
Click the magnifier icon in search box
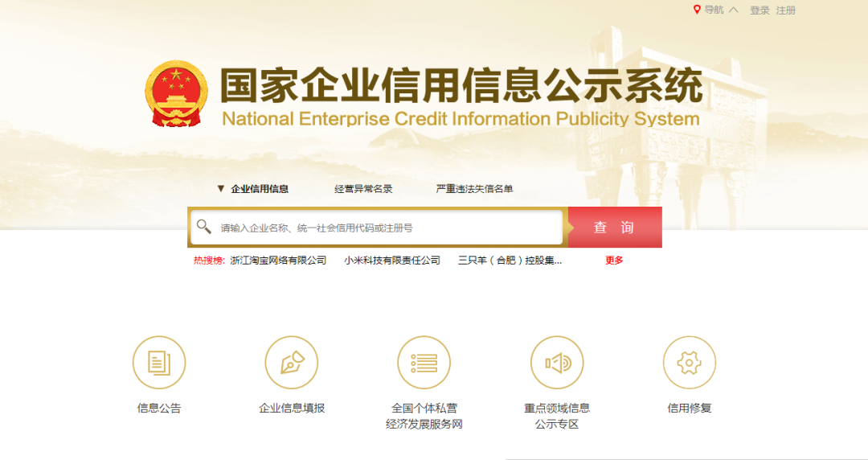(x=204, y=227)
